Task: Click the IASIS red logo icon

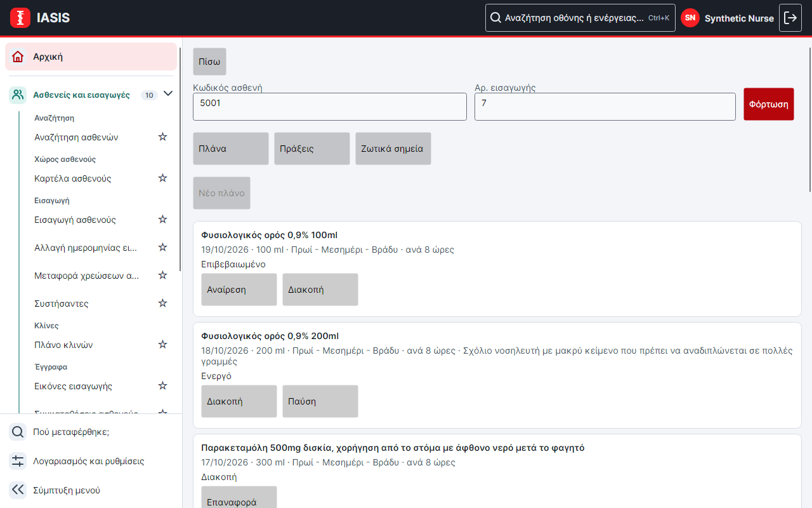Action: tap(20, 18)
